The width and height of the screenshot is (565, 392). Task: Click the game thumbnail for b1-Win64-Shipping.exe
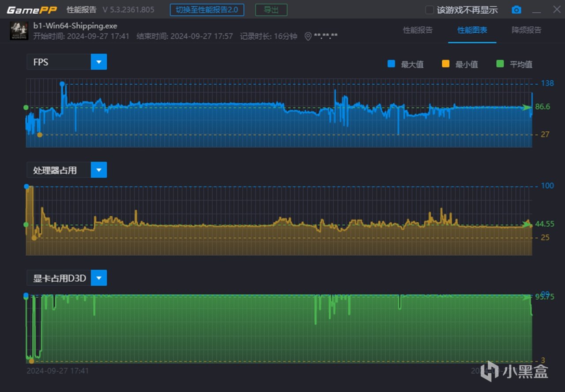click(19, 31)
